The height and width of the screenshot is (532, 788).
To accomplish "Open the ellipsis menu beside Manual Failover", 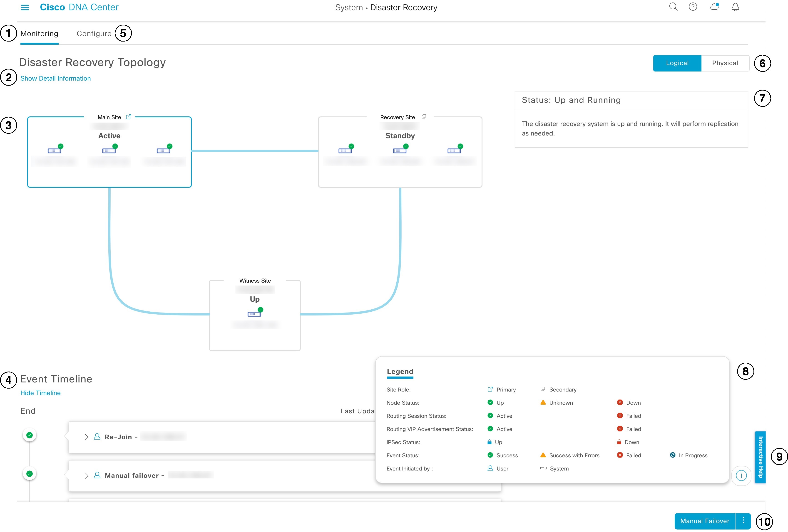I will (x=743, y=521).
